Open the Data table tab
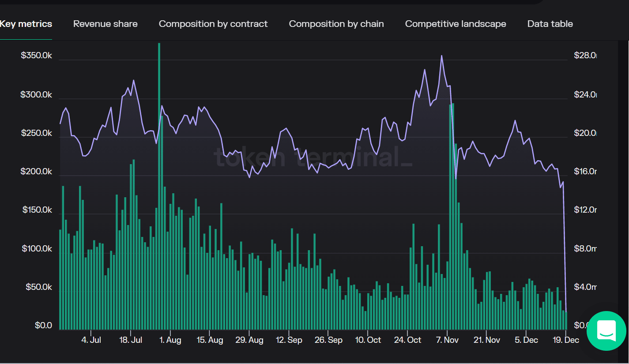 coord(550,24)
